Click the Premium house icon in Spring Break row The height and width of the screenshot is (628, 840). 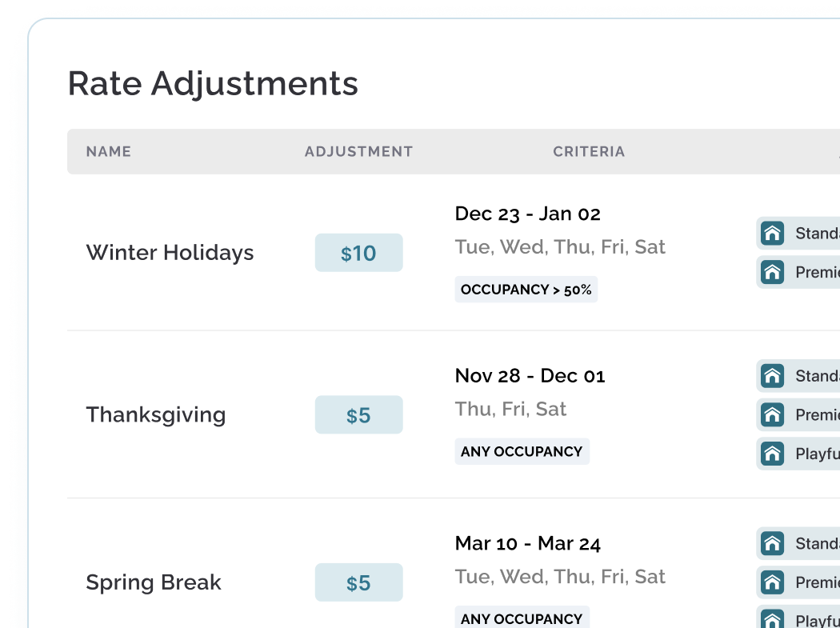772,582
